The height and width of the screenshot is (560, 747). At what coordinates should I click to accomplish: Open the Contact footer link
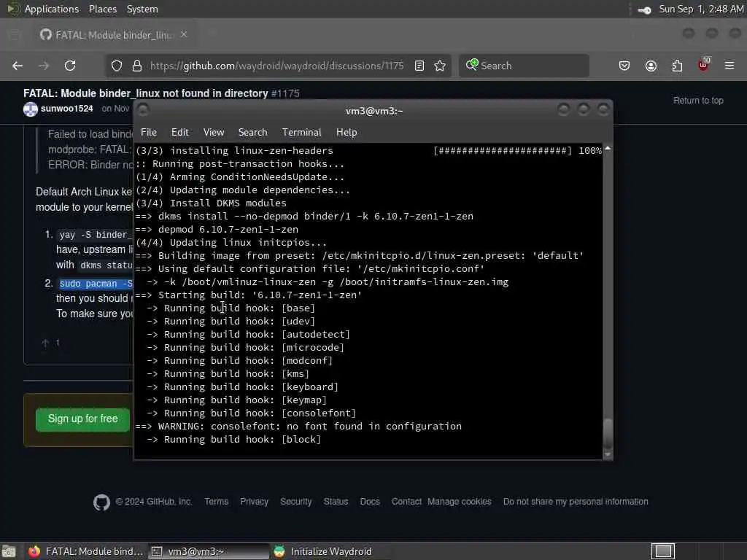pyautogui.click(x=406, y=502)
